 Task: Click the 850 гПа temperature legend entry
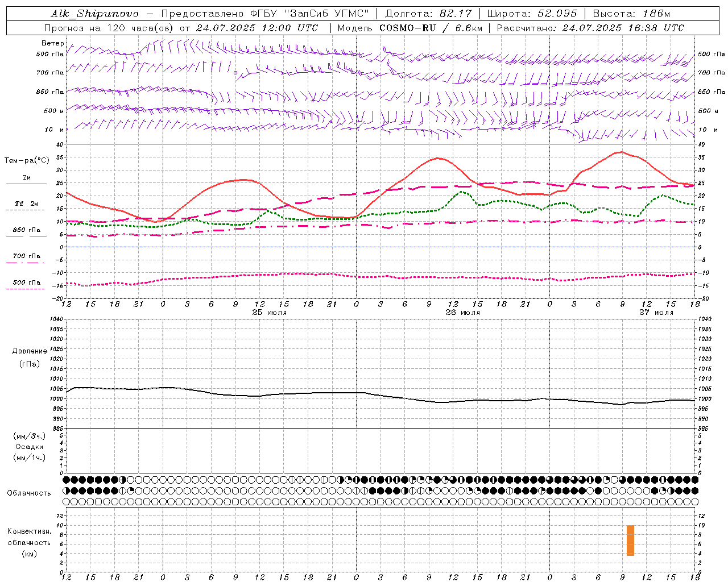[27, 230]
